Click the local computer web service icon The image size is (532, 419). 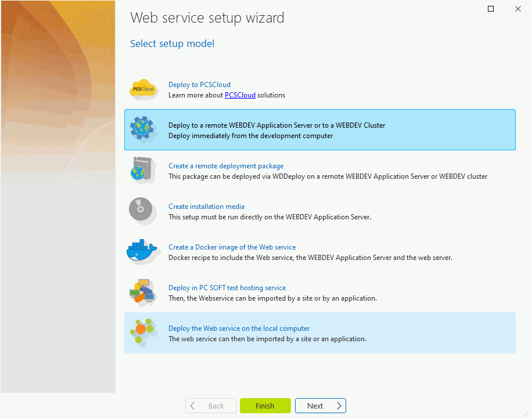pyautogui.click(x=143, y=332)
